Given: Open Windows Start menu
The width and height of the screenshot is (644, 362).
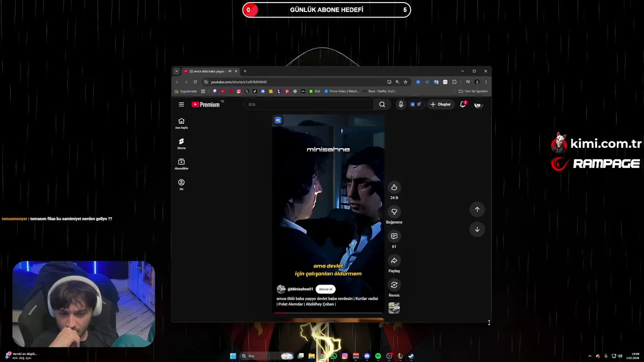Looking at the screenshot, I should point(233,356).
